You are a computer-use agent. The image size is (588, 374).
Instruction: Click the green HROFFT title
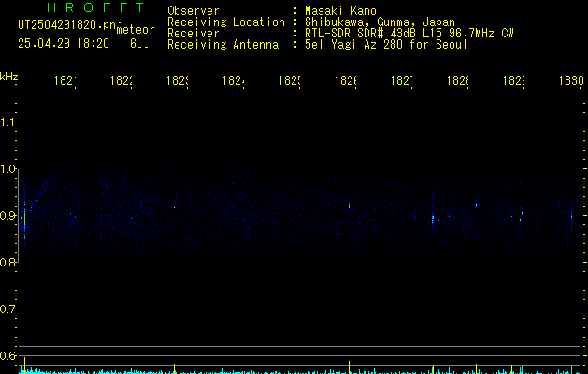click(96, 7)
